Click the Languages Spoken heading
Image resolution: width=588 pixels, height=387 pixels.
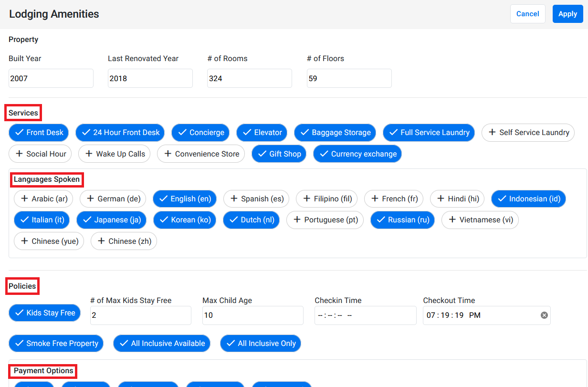(x=47, y=179)
